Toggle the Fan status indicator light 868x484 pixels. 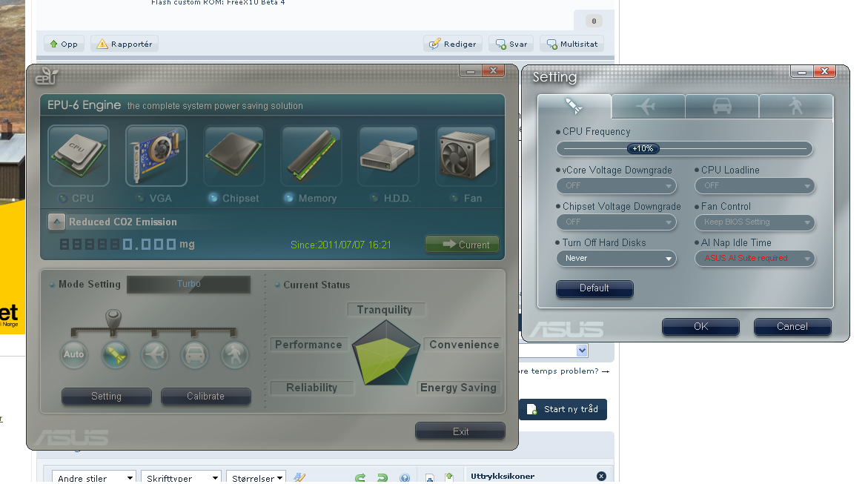click(x=454, y=198)
